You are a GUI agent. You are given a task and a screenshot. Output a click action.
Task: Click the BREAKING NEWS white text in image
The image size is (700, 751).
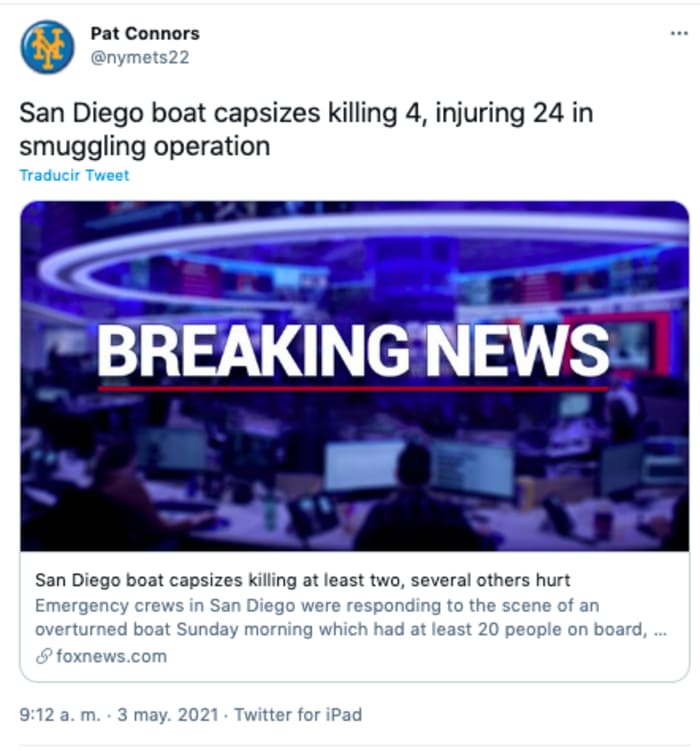click(x=353, y=351)
